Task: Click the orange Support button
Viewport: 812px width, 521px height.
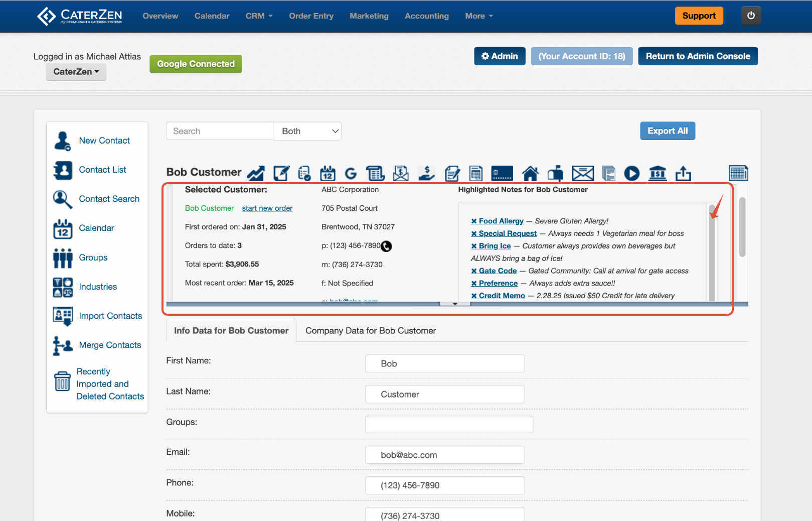Action: click(699, 16)
